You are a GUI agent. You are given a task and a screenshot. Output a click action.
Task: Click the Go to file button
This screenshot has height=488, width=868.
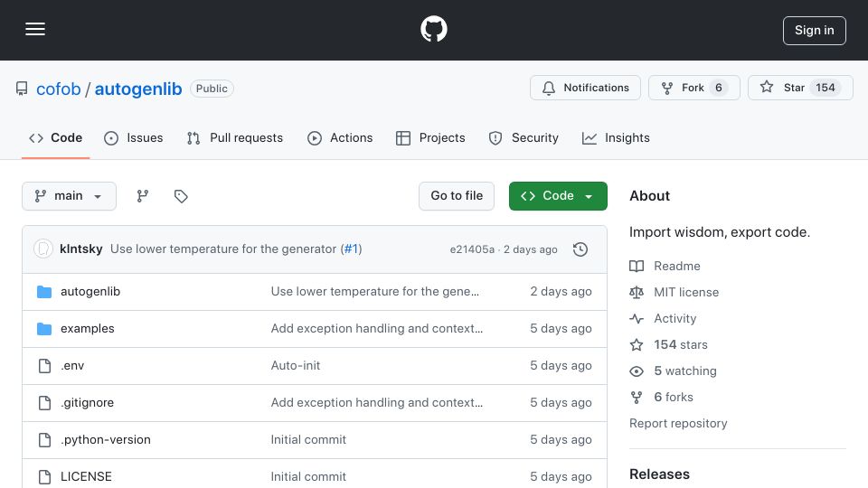[457, 196]
